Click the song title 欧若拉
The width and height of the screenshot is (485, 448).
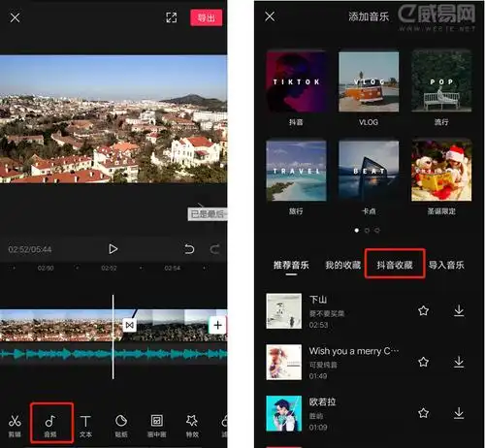click(x=322, y=401)
